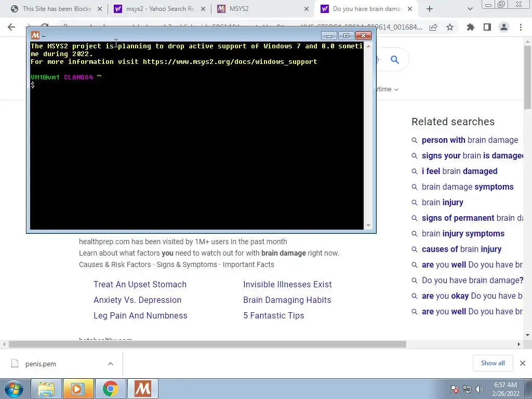The image size is (532, 399).
Task: Click 'Do you have brain damage?' related search
Action: pos(473,281)
